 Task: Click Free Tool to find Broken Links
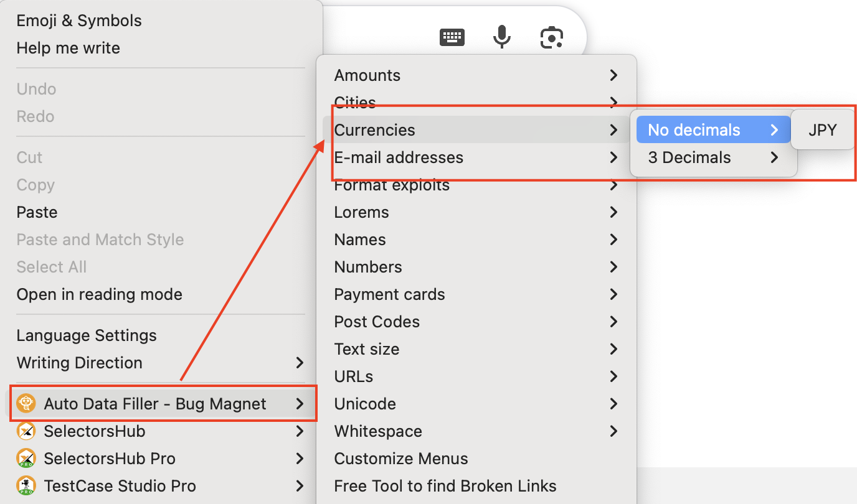[445, 486]
